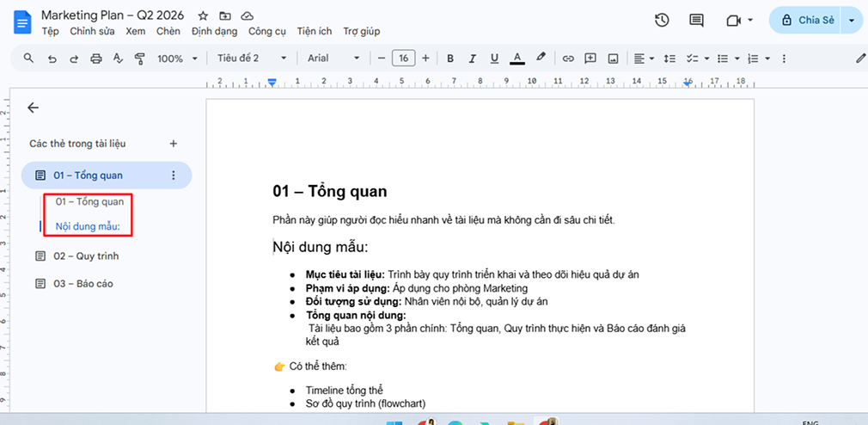This screenshot has width=868, height=425.
Task: Open more toolbar options (three dots)
Action: (x=783, y=59)
